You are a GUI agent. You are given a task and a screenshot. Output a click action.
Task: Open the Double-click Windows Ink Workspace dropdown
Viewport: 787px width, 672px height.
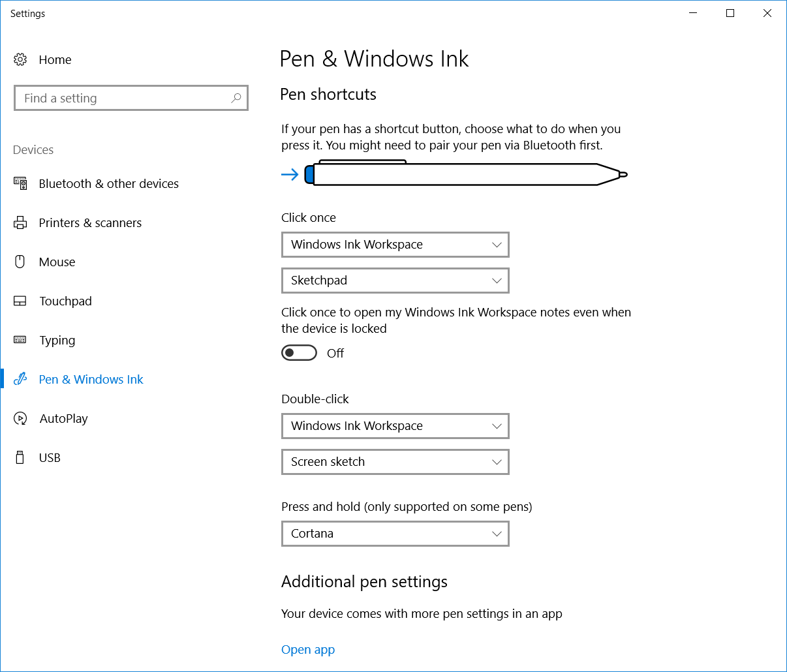(x=395, y=426)
